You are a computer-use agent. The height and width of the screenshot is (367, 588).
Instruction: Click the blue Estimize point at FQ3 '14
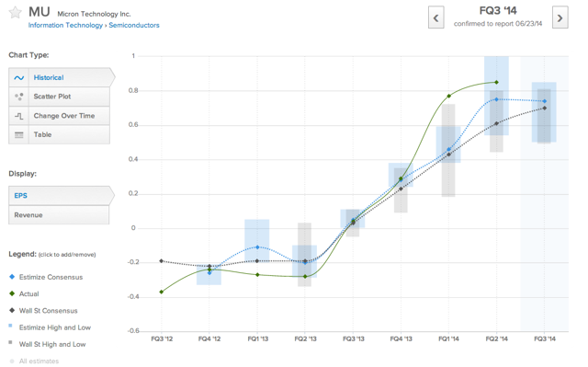pos(545,101)
